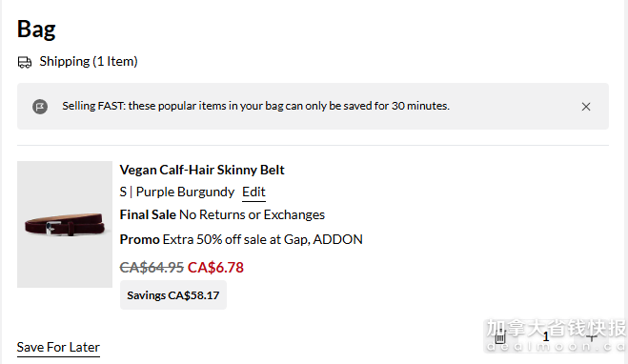The width and height of the screenshot is (628, 364).
Task: Open the belt product thumbnail
Action: [x=65, y=224]
